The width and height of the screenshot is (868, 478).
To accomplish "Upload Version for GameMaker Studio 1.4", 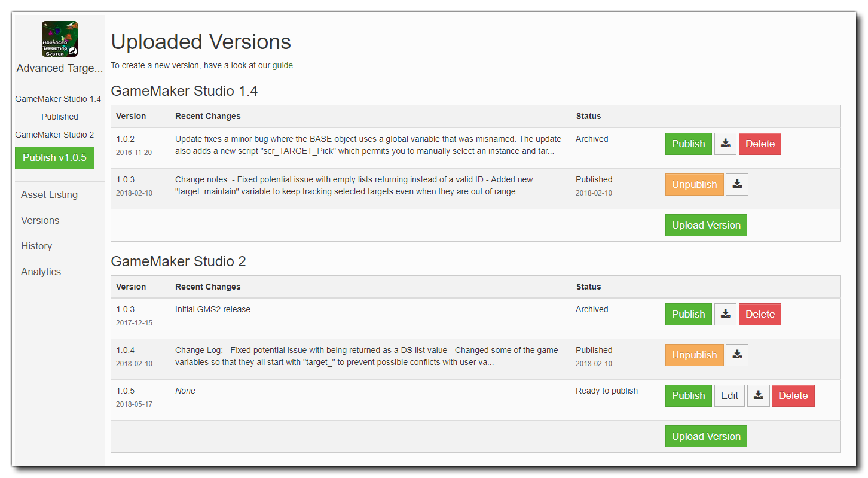I will [x=706, y=225].
